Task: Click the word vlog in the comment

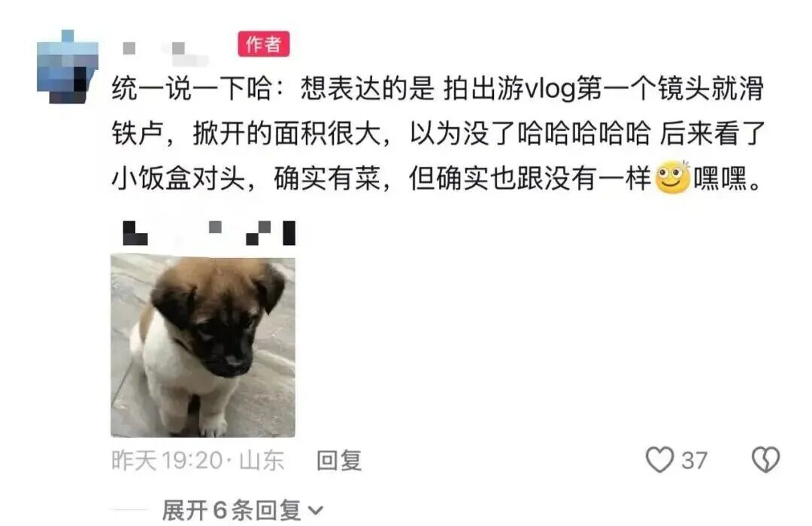Action: point(550,89)
